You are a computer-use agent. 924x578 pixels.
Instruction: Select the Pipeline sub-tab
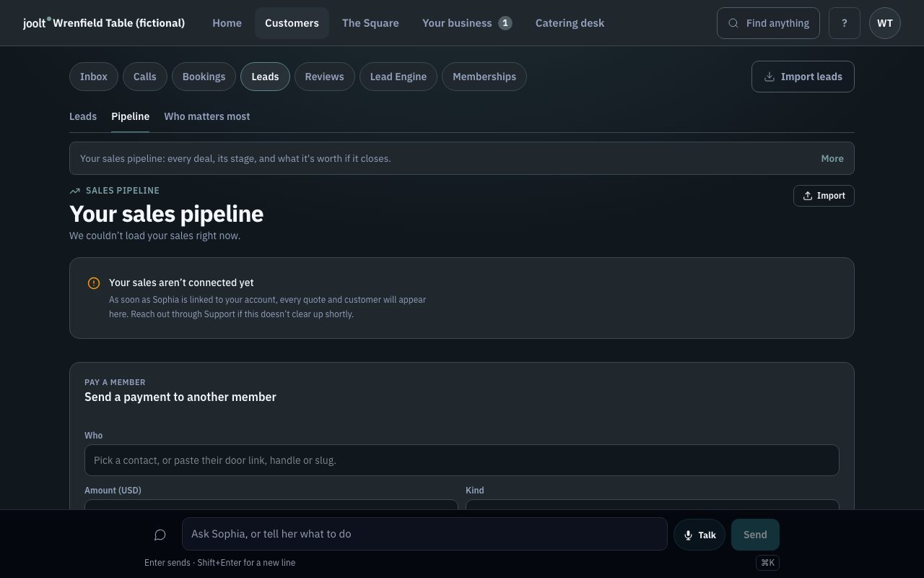pyautogui.click(x=131, y=116)
